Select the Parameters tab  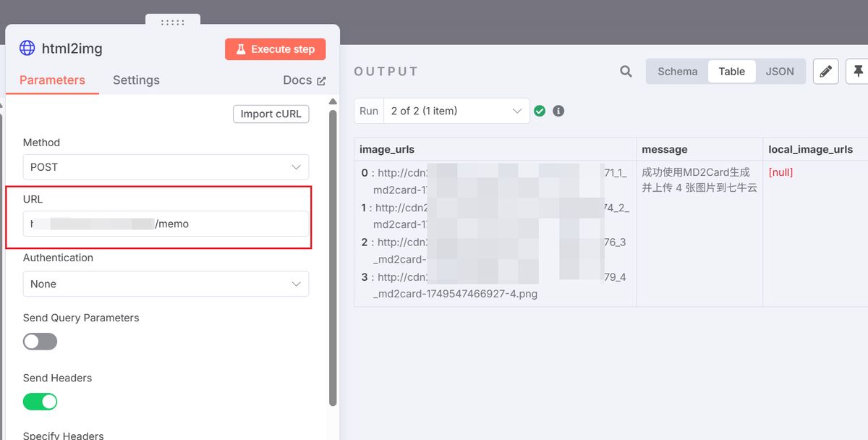(x=52, y=80)
